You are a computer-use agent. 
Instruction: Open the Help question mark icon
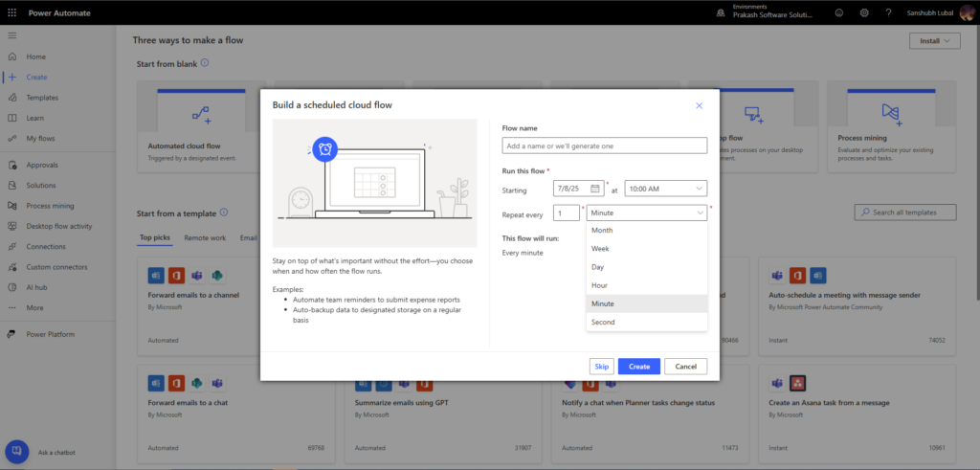click(888, 12)
